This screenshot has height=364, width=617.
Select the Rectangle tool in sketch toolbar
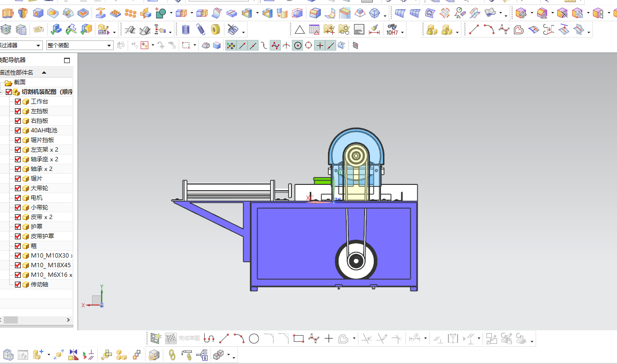(299, 338)
